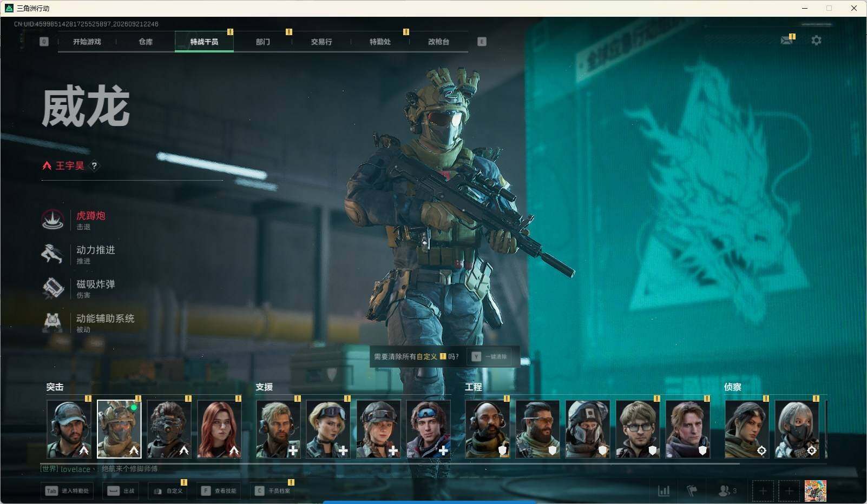This screenshot has height=504, width=867.
Task: Switch to the 仓库 tab
Action: 146,42
